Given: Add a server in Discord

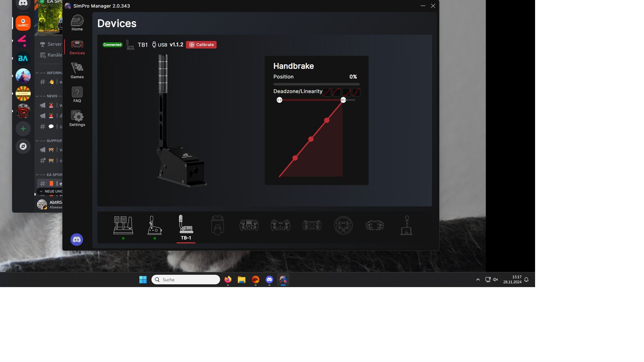Looking at the screenshot, I should pyautogui.click(x=23, y=129).
